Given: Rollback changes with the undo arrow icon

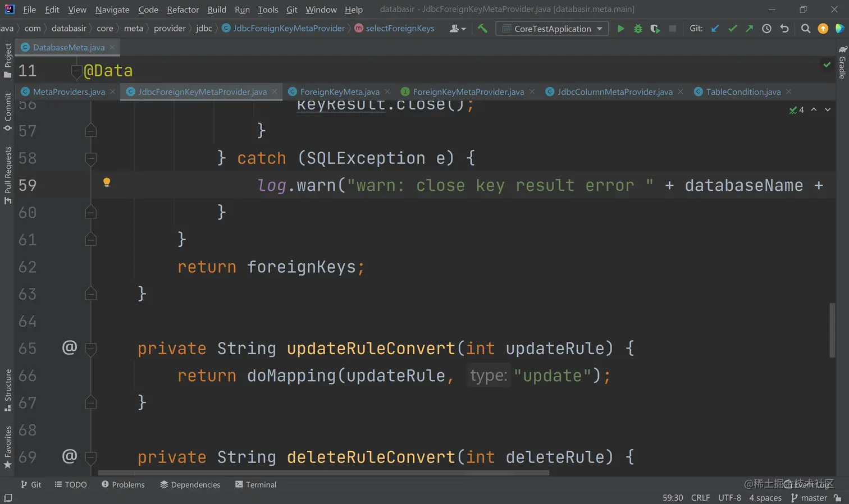Looking at the screenshot, I should click(784, 29).
